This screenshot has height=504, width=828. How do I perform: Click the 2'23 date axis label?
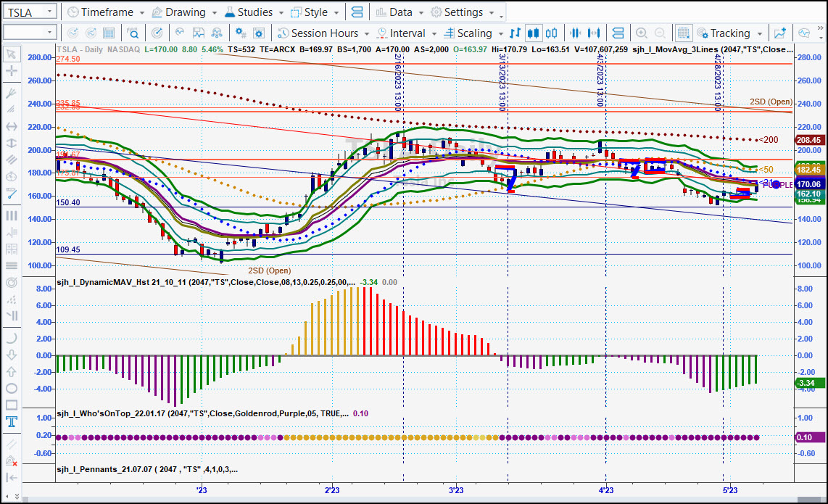click(x=332, y=490)
